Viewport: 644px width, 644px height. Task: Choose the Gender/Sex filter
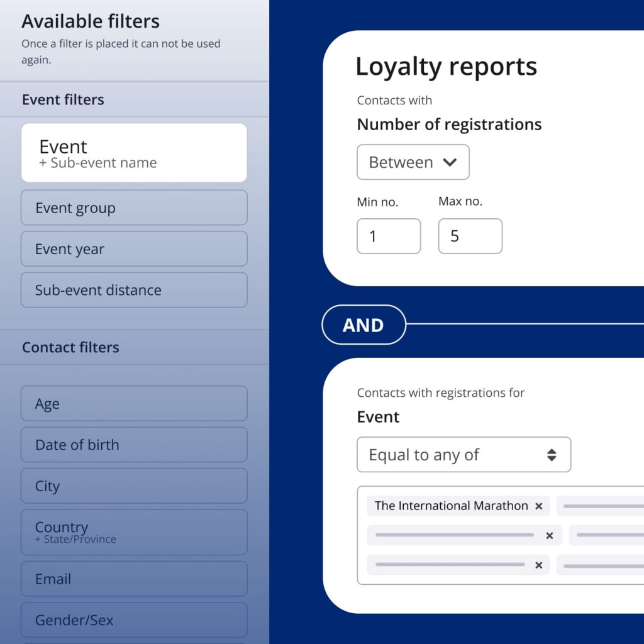[x=134, y=620]
